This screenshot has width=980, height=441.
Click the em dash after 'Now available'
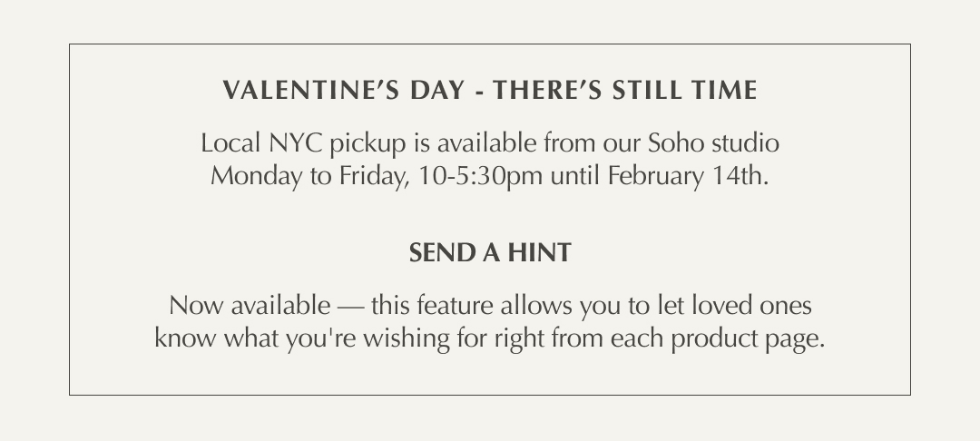350,305
